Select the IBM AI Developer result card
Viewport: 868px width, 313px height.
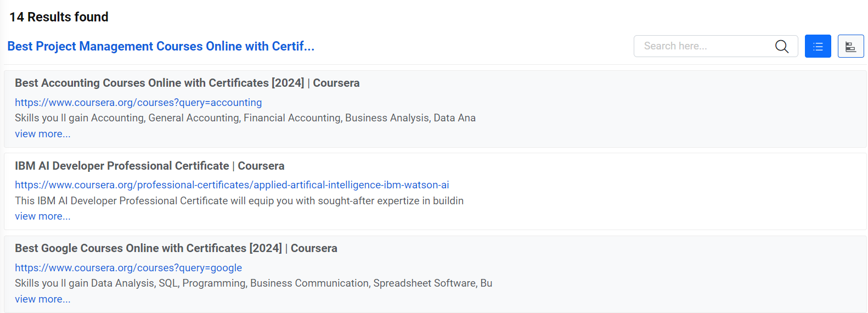pyautogui.click(x=658, y=191)
